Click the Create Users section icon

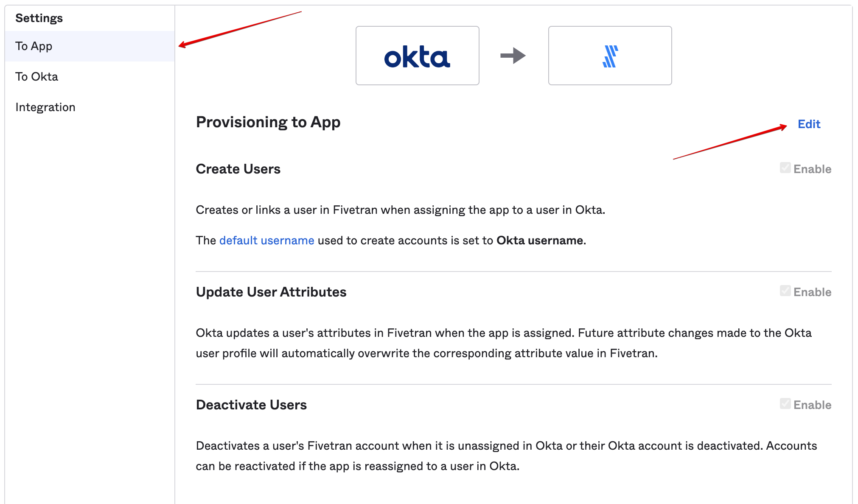pos(784,168)
